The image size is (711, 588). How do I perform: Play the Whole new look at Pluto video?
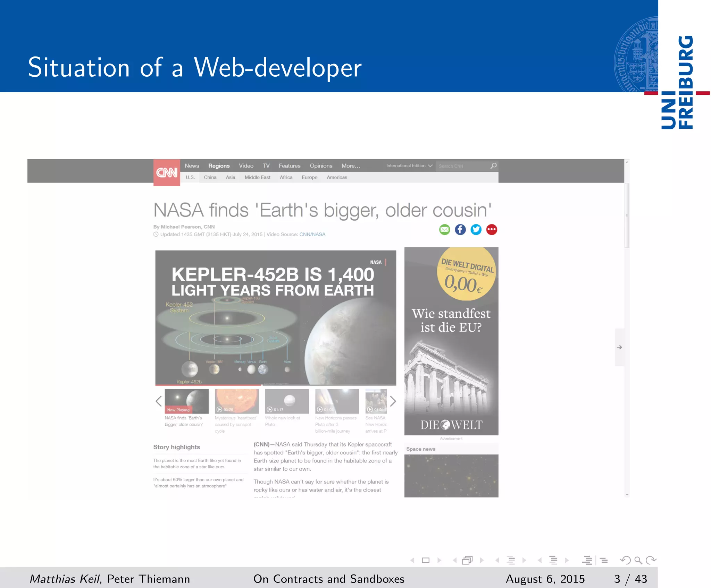pos(287,401)
